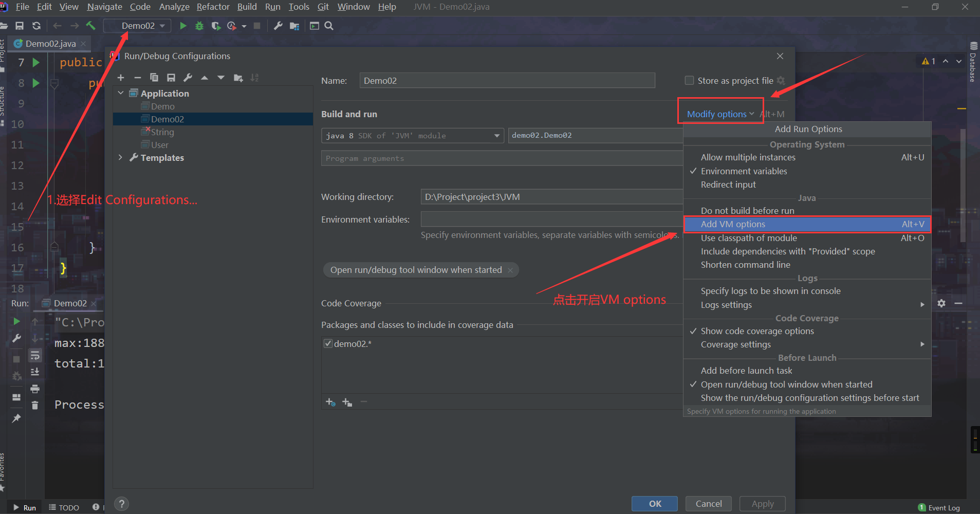The height and width of the screenshot is (514, 980).
Task: Copy the configuration using the copy icon
Action: pos(154,78)
